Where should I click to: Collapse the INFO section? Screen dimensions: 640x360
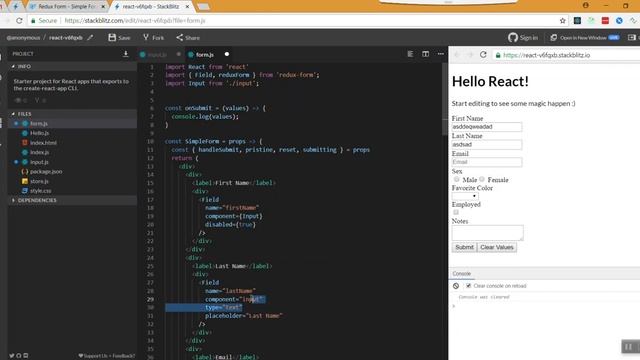click(x=13, y=66)
